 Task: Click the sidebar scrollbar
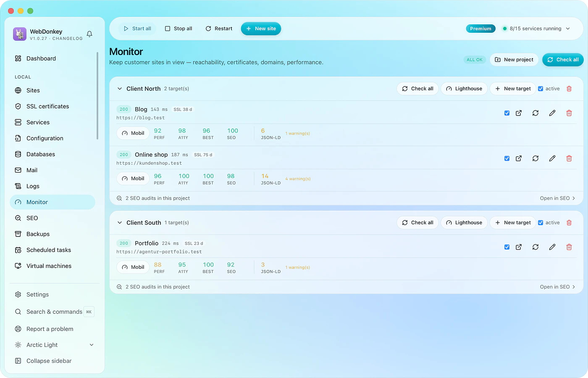coord(97,96)
